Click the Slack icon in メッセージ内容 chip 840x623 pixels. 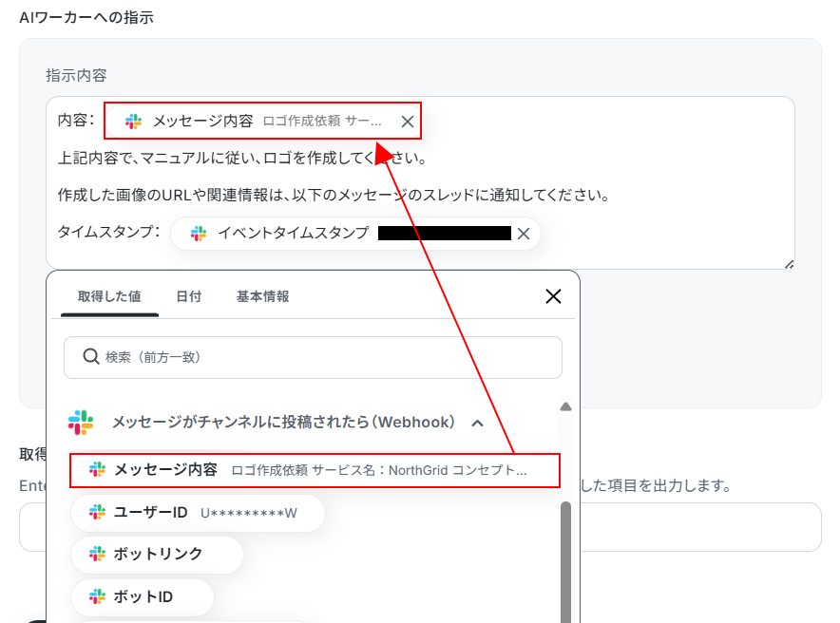point(133,122)
